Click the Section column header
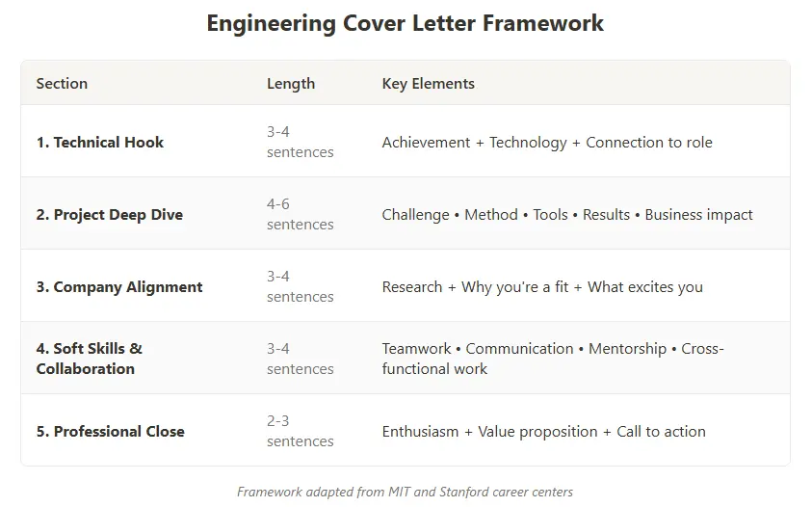This screenshot has width=812, height=507. (x=62, y=84)
